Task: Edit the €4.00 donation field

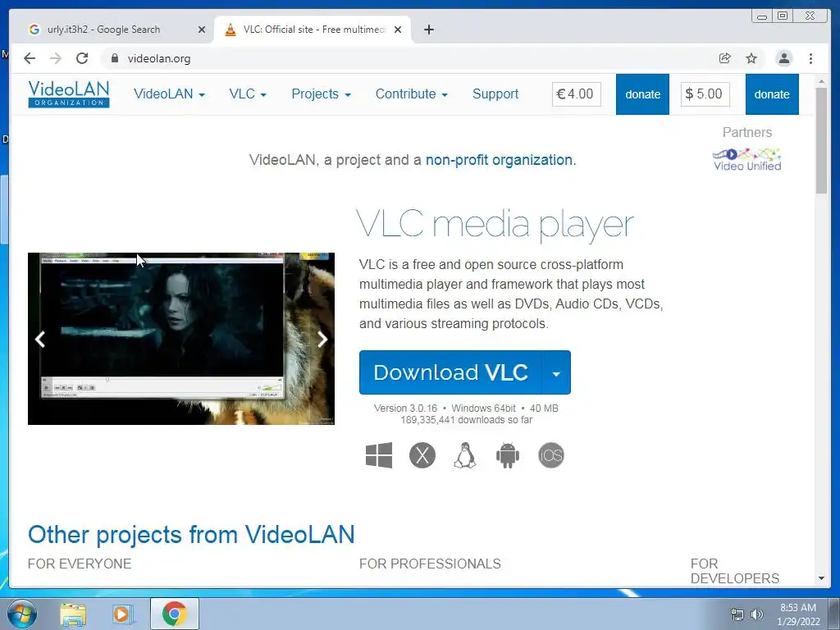Action: click(x=577, y=94)
